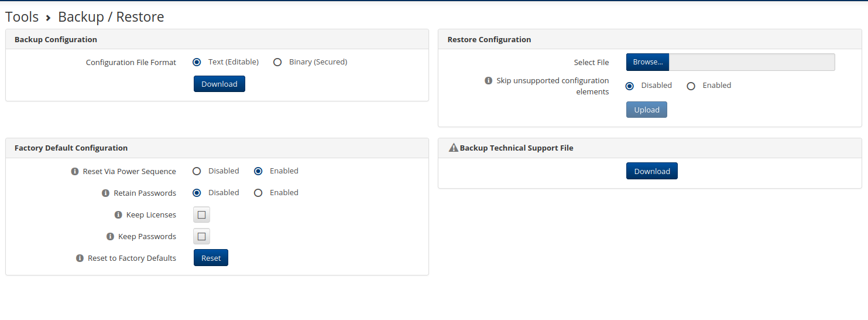The image size is (868, 320).
Task: Enable skipping unsupported configuration elements
Action: [691, 86]
